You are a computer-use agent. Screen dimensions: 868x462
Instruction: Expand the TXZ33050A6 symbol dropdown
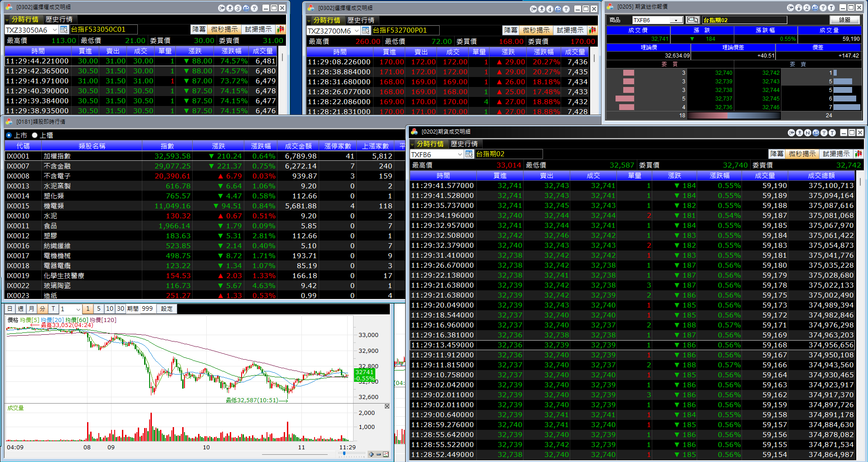[x=55, y=30]
